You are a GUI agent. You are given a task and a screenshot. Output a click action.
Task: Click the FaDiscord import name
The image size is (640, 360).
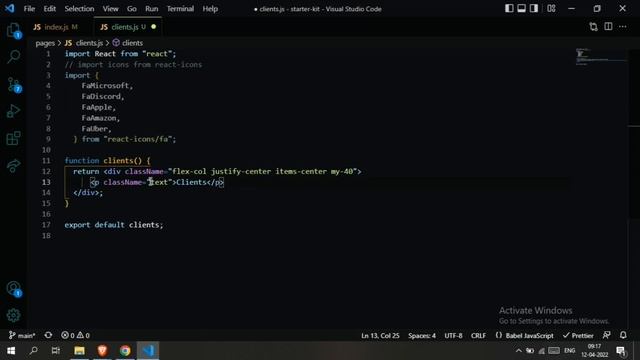pos(101,96)
